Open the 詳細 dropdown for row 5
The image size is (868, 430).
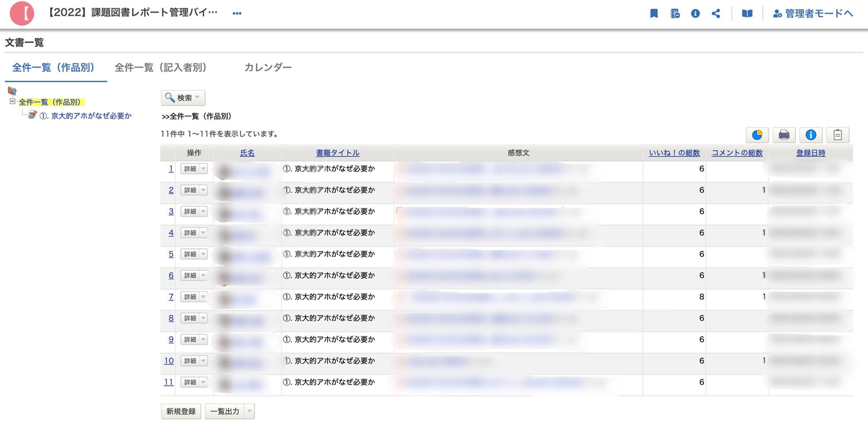(203, 255)
